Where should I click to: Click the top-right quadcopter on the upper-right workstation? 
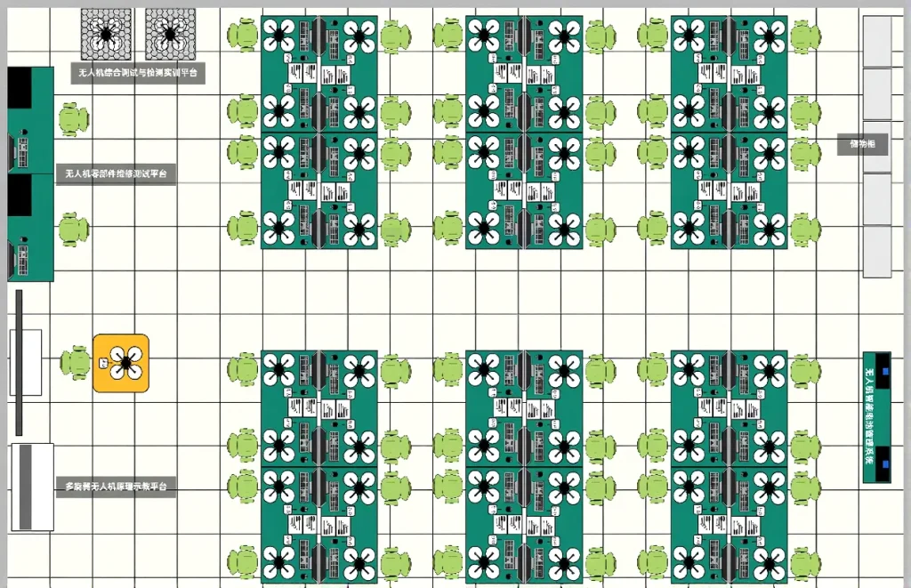point(770,37)
